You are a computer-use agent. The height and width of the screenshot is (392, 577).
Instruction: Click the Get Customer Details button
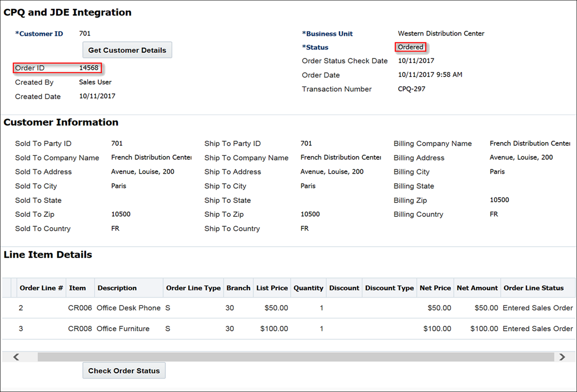coord(127,50)
